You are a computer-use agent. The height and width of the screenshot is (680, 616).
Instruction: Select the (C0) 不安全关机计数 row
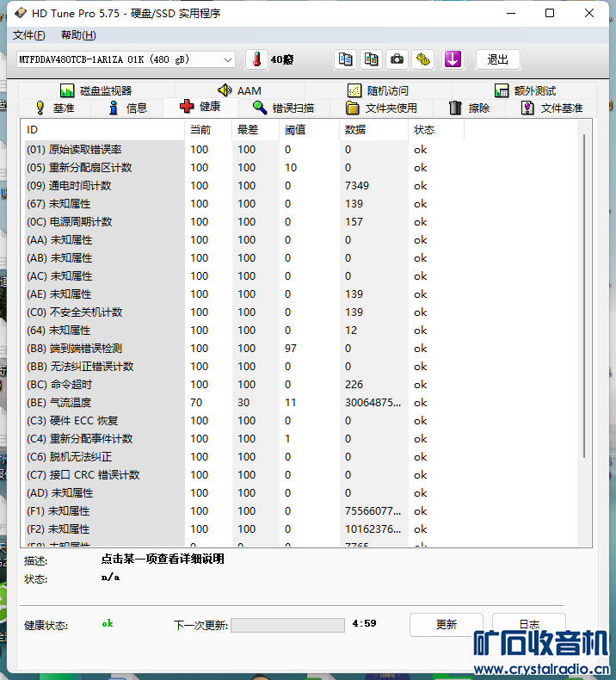[300, 312]
